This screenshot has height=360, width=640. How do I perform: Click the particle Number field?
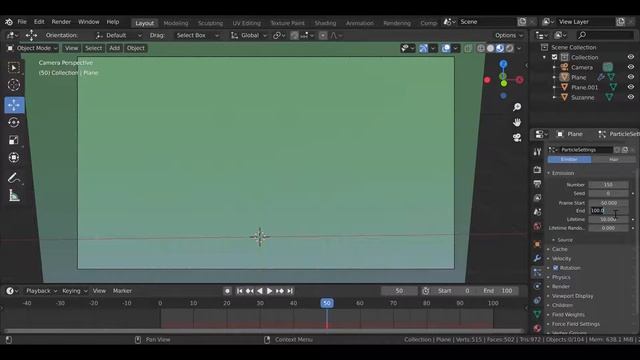coord(608,184)
